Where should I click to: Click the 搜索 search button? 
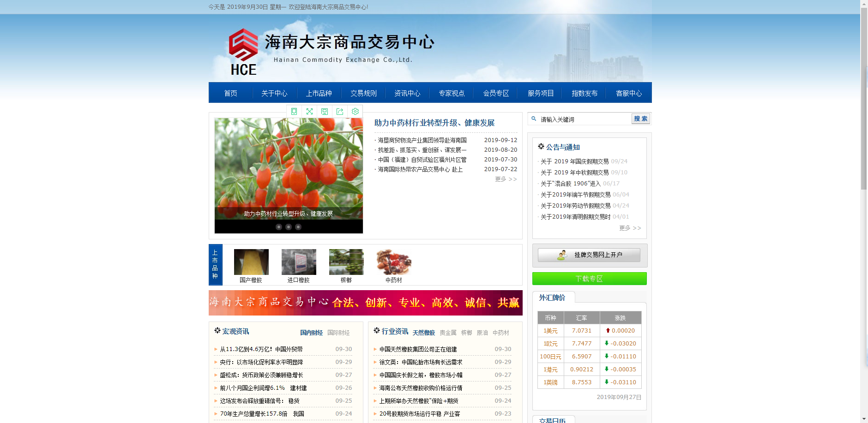640,119
